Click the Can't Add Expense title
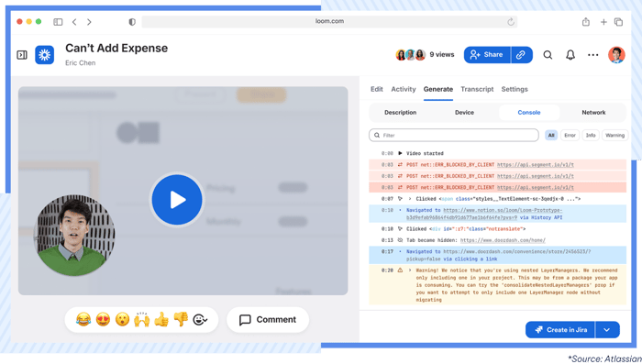 coord(116,49)
